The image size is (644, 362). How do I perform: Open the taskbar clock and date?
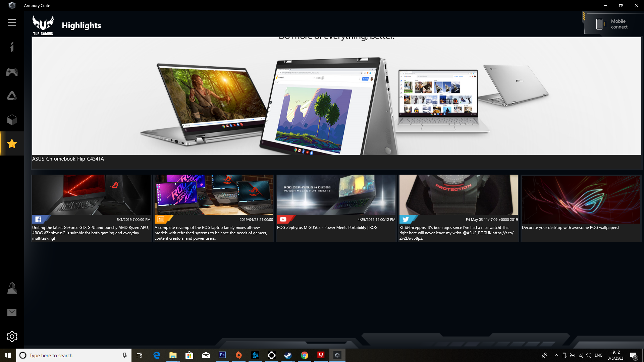(x=615, y=355)
